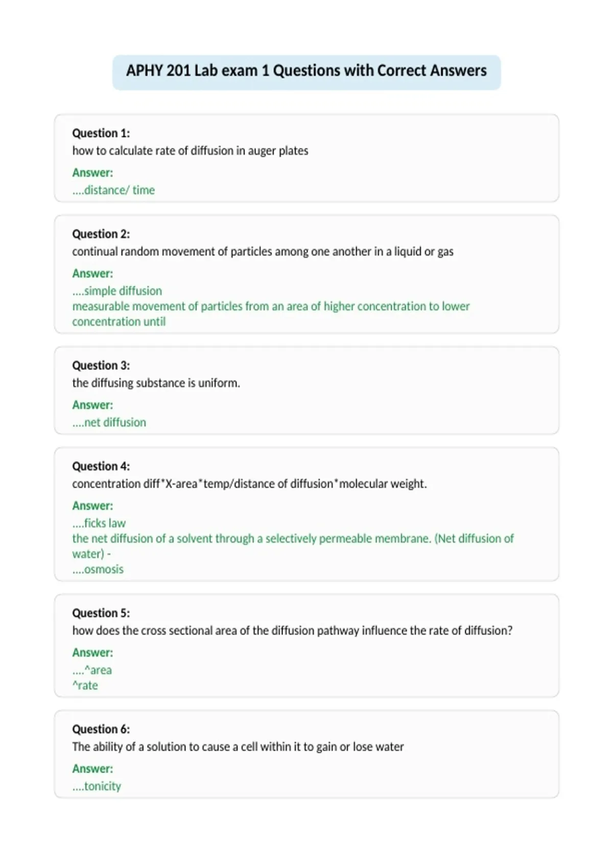This screenshot has height=868, width=613.
Task: Select the Question 6 heading
Action: (x=101, y=729)
